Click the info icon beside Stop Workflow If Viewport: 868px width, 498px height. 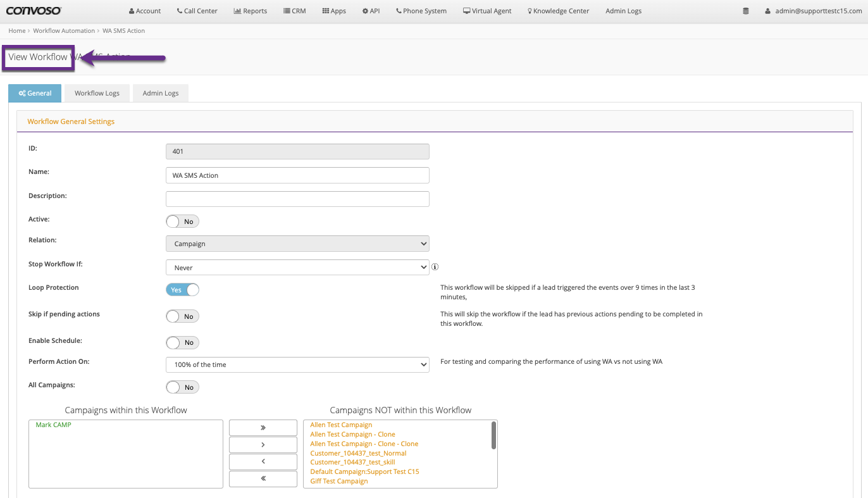click(435, 267)
